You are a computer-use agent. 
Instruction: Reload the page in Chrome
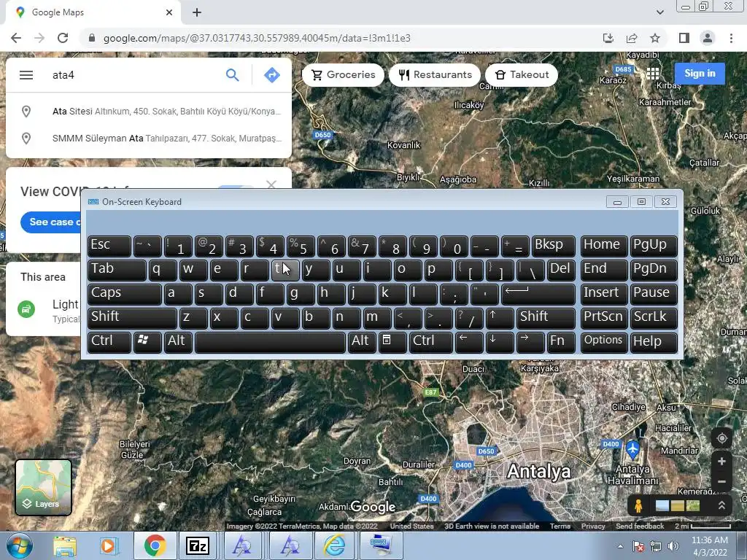pos(63,38)
